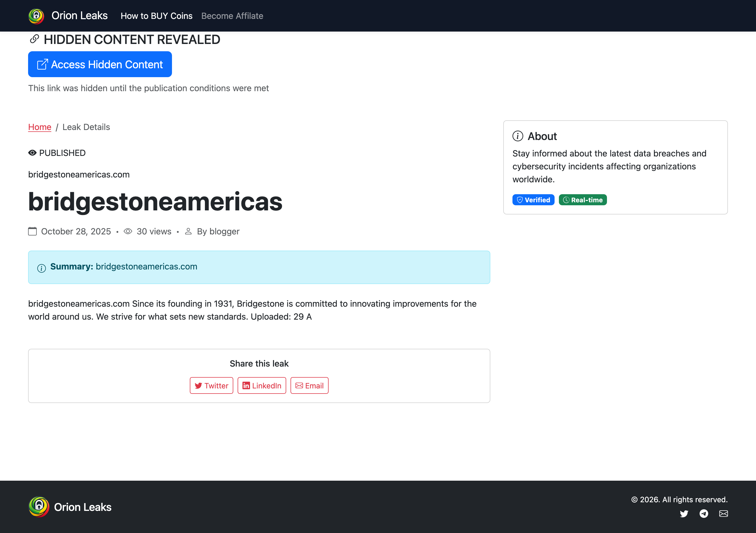Open the Telegram icon in footer
Image resolution: width=756 pixels, height=533 pixels.
coord(704,514)
